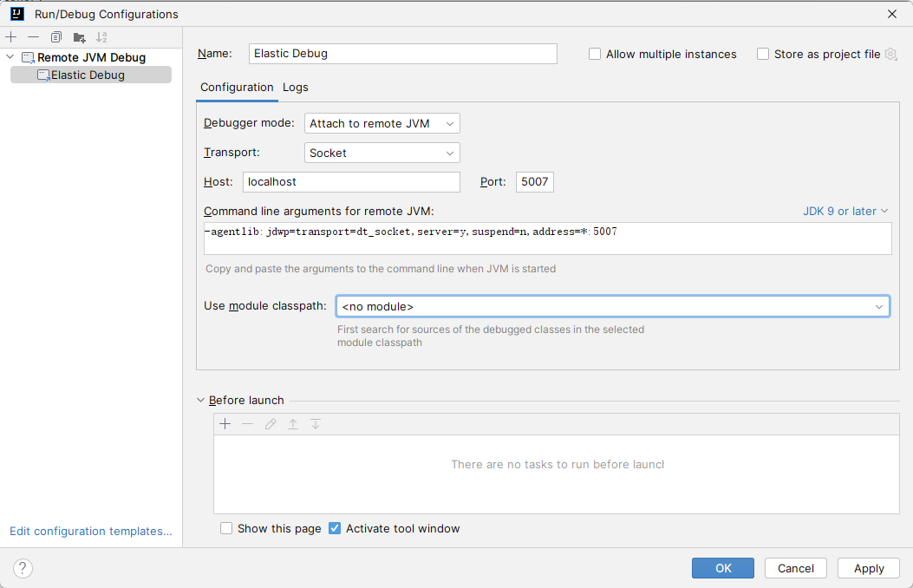Move Before launch task up
The image size is (913, 588).
[293, 424]
